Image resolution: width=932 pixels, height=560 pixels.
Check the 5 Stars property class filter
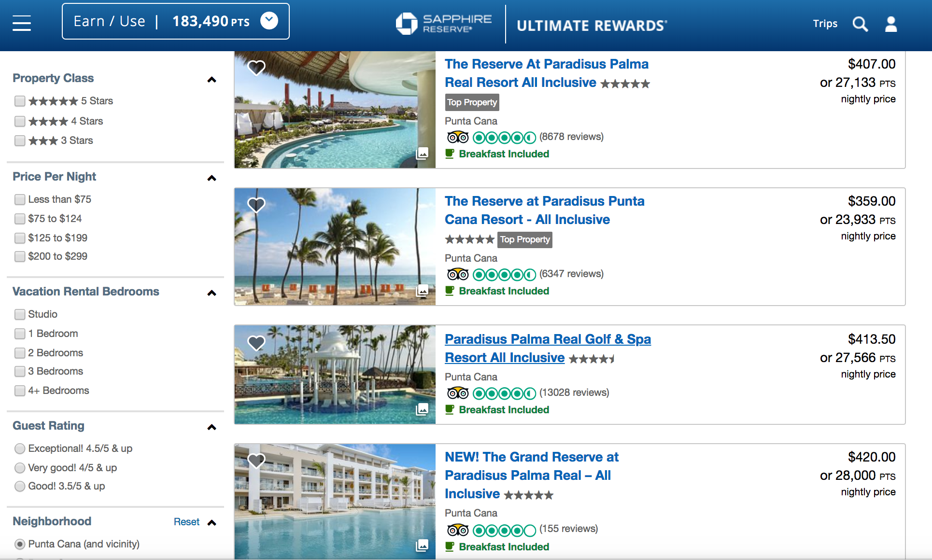tap(20, 101)
